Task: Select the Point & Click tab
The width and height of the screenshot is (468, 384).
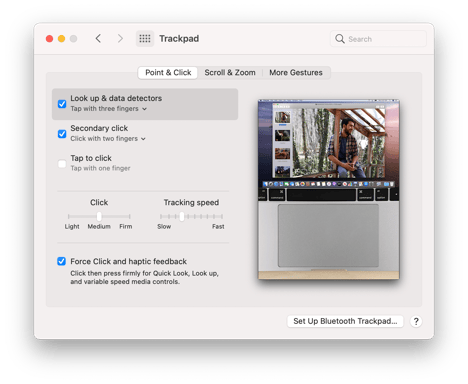Action: [x=168, y=73]
